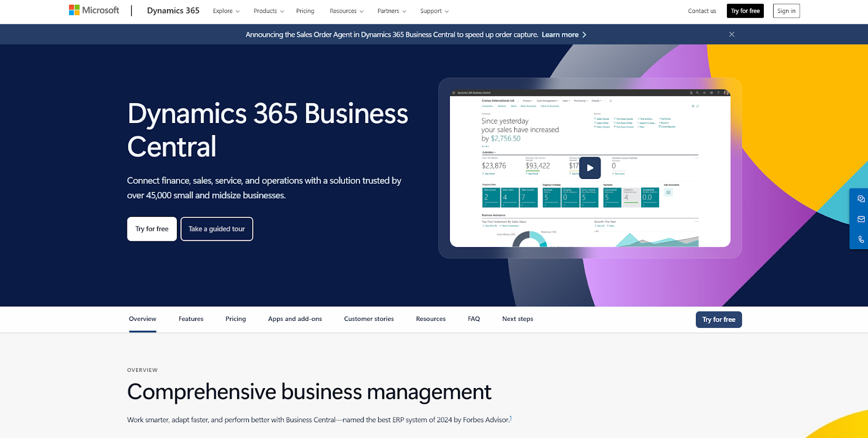Click the Try for free button in section nav
The height and width of the screenshot is (438, 868).
pyautogui.click(x=719, y=320)
